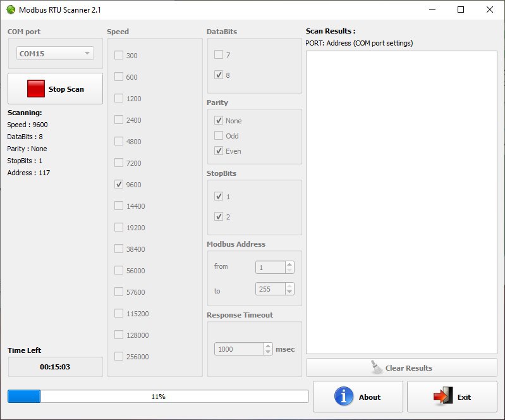Click the Speed : 9600 status text

(x=27, y=125)
